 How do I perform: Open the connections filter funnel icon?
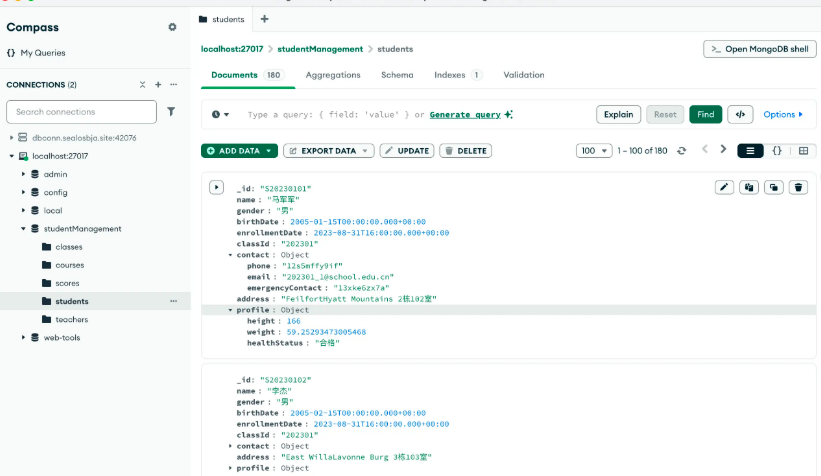click(x=171, y=112)
